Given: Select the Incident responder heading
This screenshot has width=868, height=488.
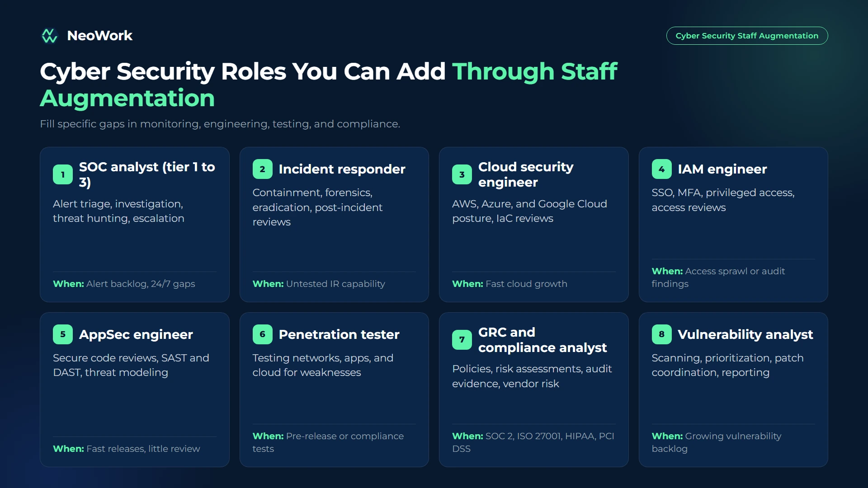Looking at the screenshot, I should 342,169.
